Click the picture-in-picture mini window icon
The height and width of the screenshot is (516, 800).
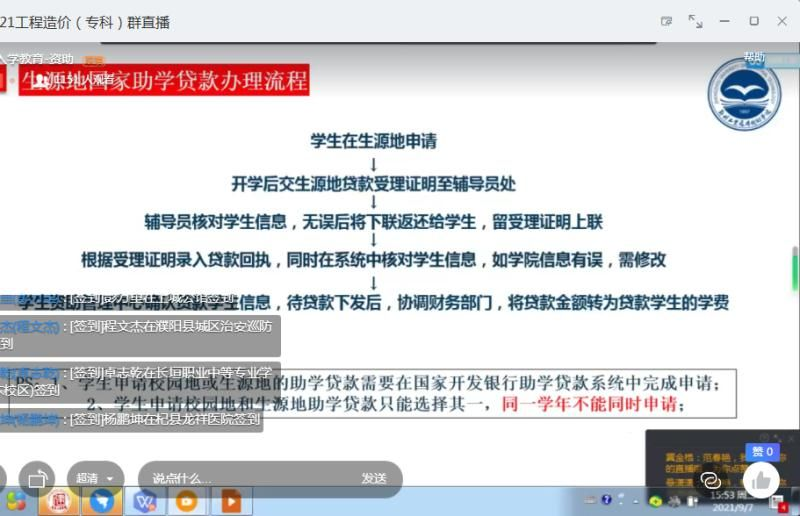(667, 21)
